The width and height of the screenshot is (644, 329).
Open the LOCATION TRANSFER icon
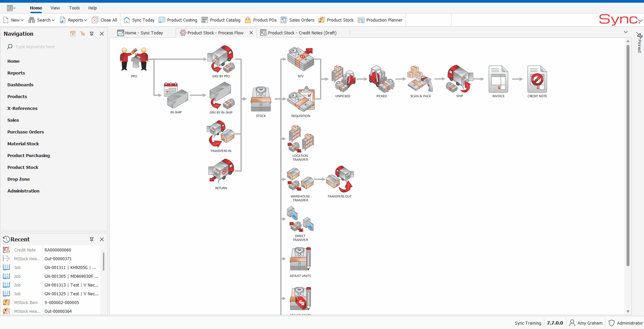[x=300, y=139]
